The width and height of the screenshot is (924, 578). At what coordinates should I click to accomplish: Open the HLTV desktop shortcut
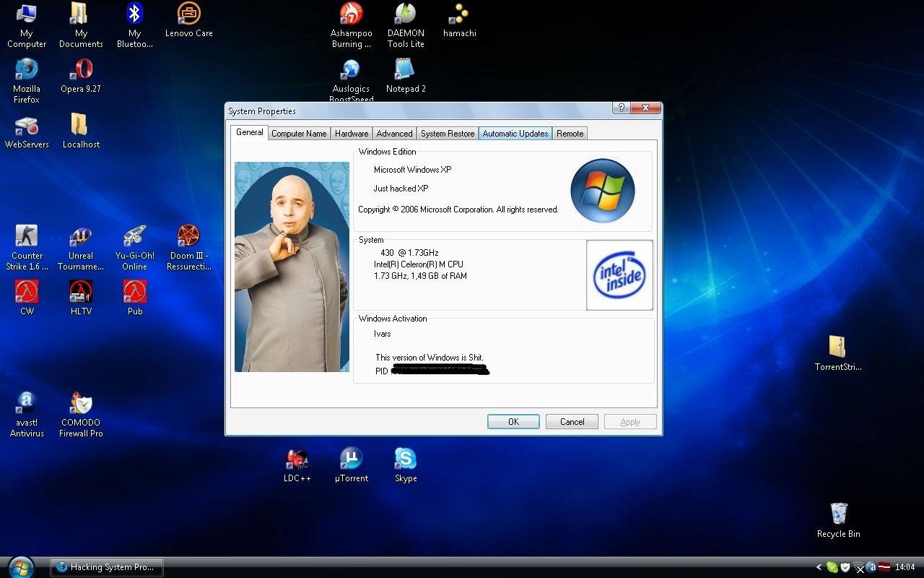[81, 298]
